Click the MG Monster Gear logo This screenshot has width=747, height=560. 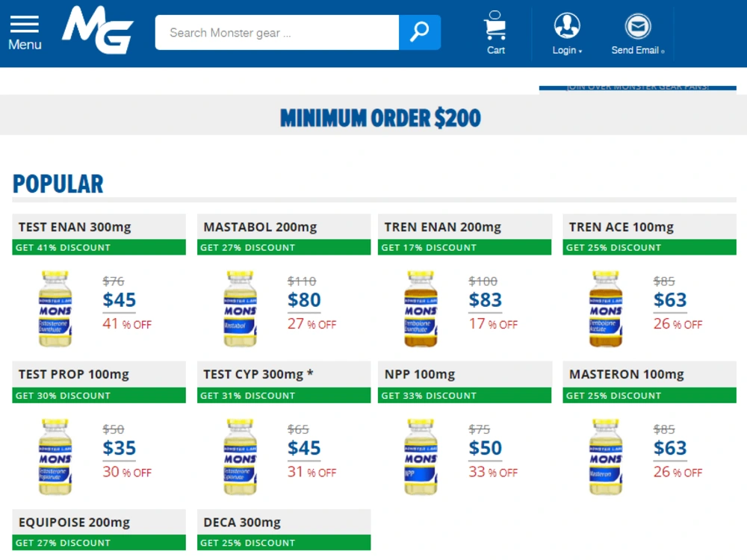click(98, 30)
